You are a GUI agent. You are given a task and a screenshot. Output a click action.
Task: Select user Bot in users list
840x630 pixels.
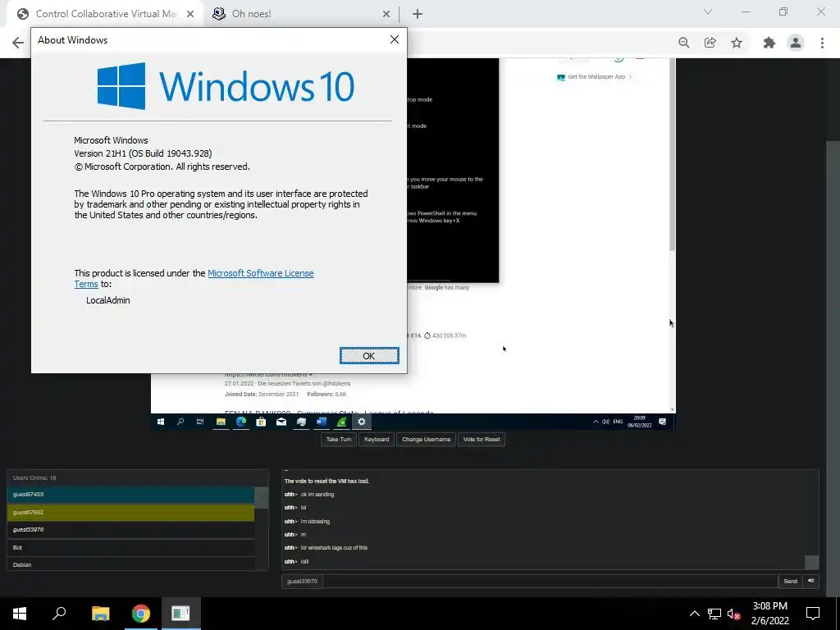[x=130, y=547]
